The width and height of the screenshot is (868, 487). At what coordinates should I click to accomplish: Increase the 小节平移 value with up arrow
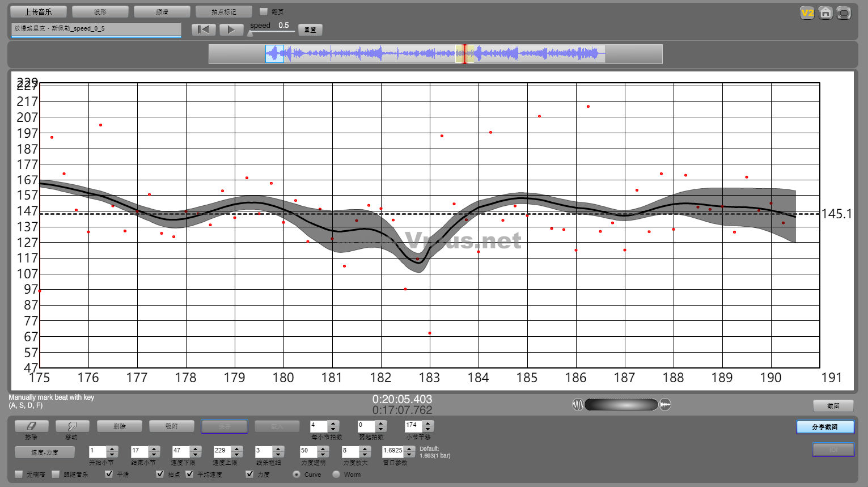pos(428,423)
